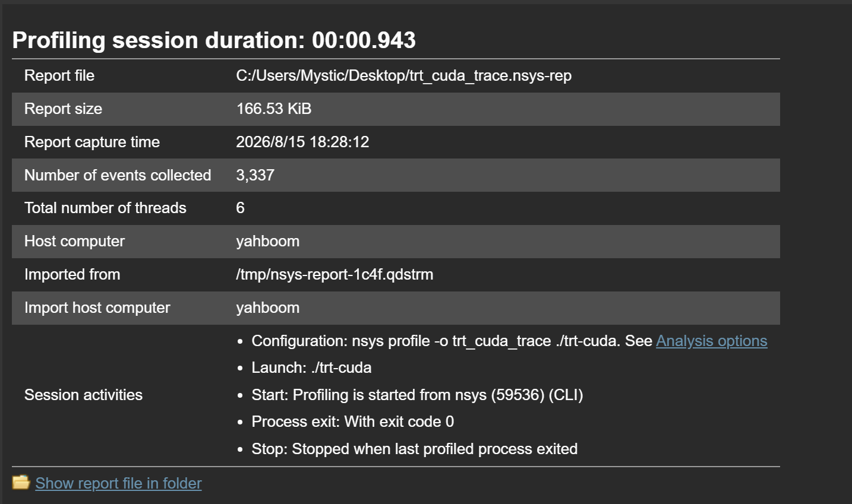Select the Host computer value yahboom
The height and width of the screenshot is (504, 852).
(267, 241)
